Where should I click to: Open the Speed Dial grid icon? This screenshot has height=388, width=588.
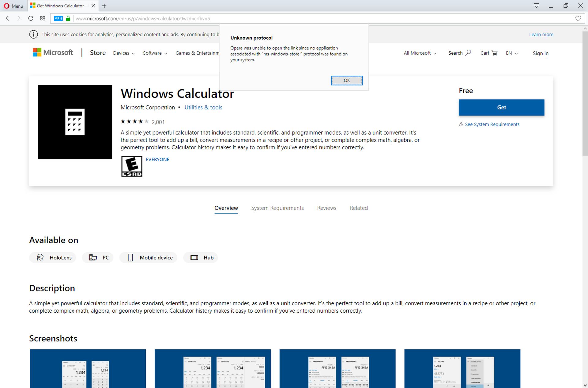click(x=43, y=18)
